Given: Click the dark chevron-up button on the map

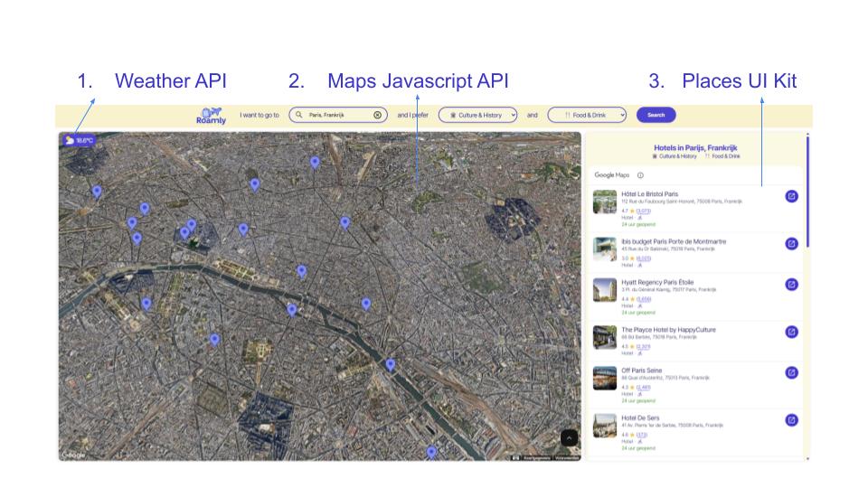Looking at the screenshot, I should coord(569,437).
